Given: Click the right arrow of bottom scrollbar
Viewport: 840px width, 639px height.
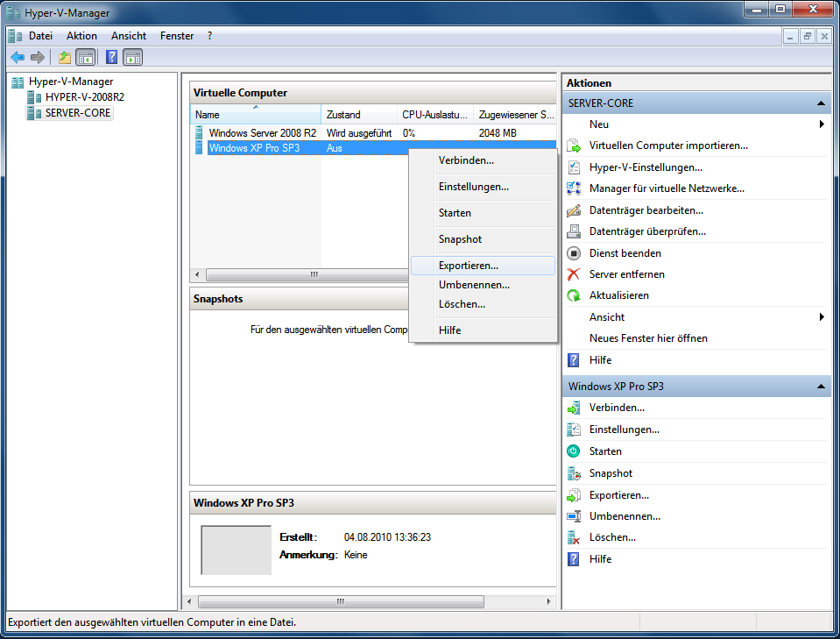Looking at the screenshot, I should [548, 601].
